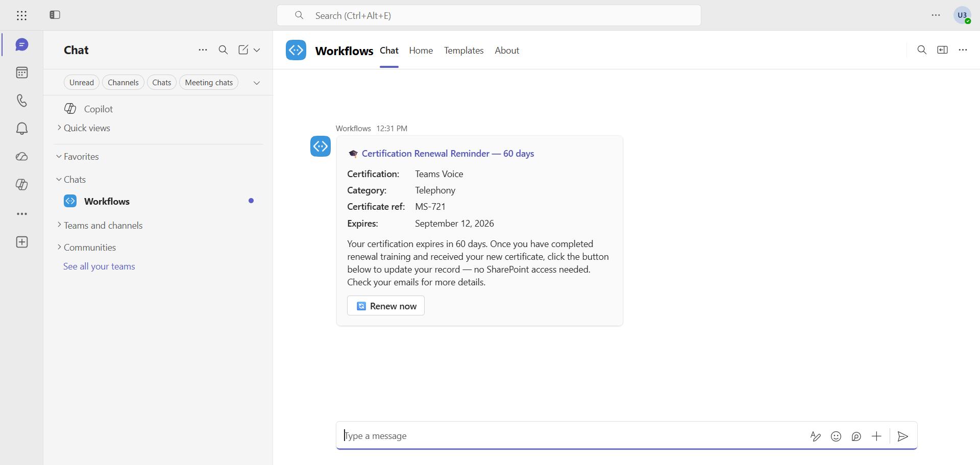980x465 pixels.
Task: Click the Workflows message avatar icon
Action: (x=321, y=146)
